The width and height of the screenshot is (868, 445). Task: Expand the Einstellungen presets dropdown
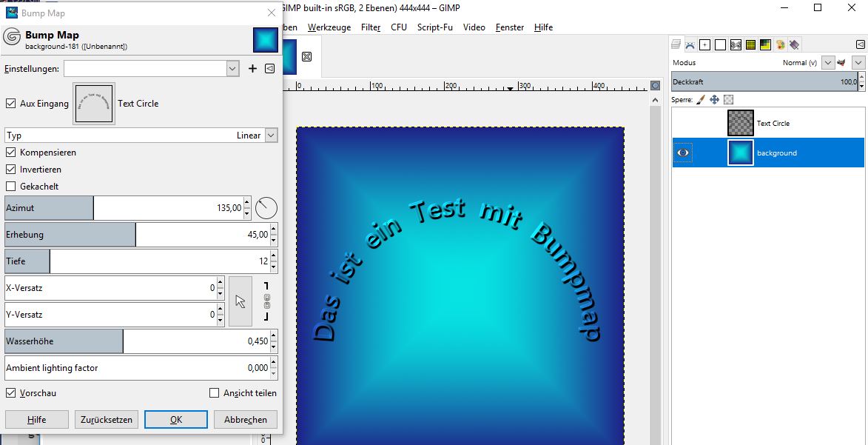233,69
